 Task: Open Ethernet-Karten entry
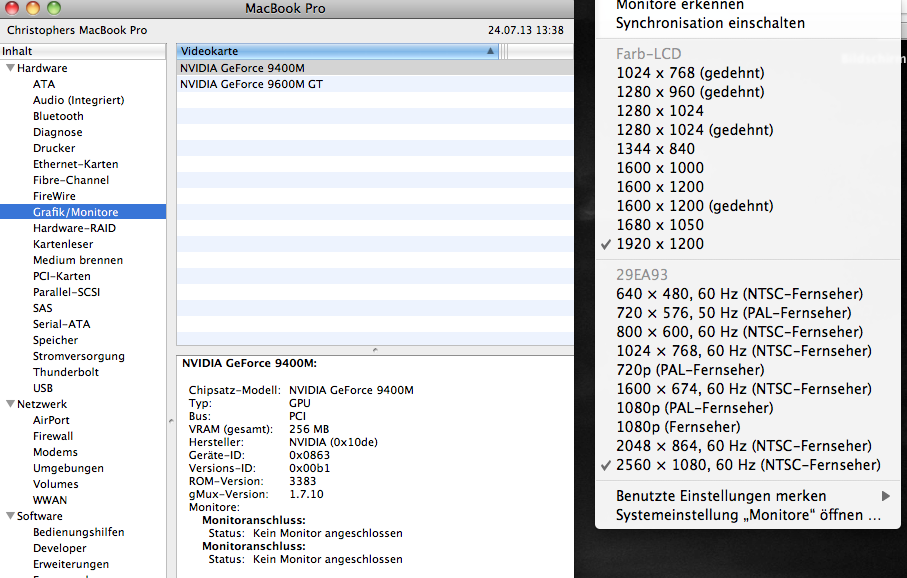coord(75,164)
